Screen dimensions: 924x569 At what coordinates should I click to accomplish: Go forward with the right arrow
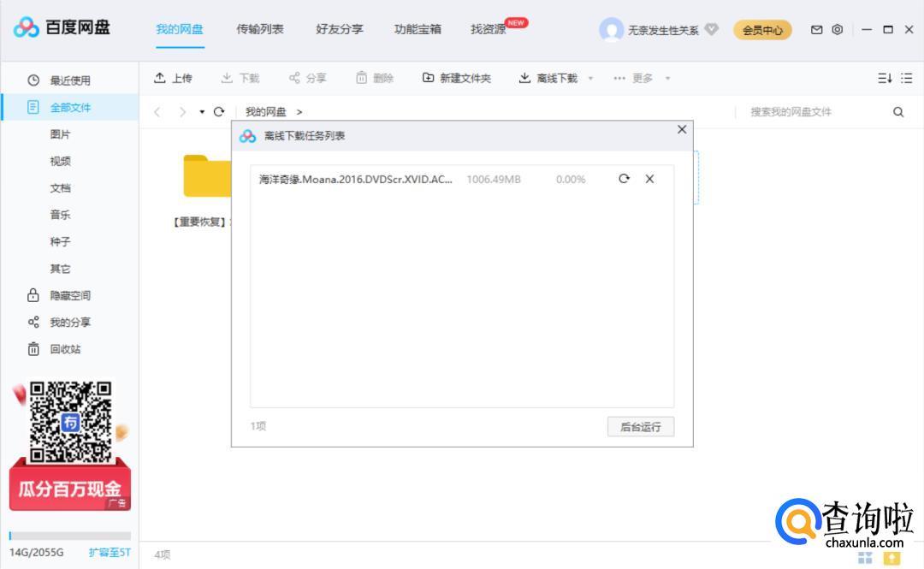[183, 111]
